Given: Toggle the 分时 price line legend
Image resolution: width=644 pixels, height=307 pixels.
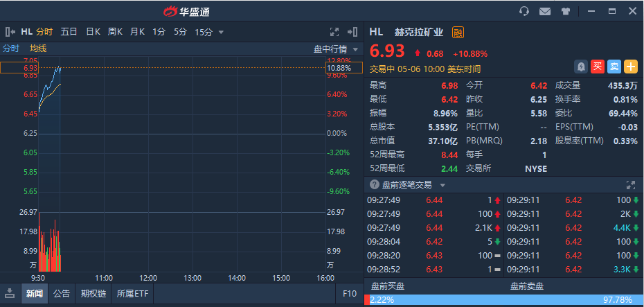Looking at the screenshot, I should pyautogui.click(x=11, y=49).
